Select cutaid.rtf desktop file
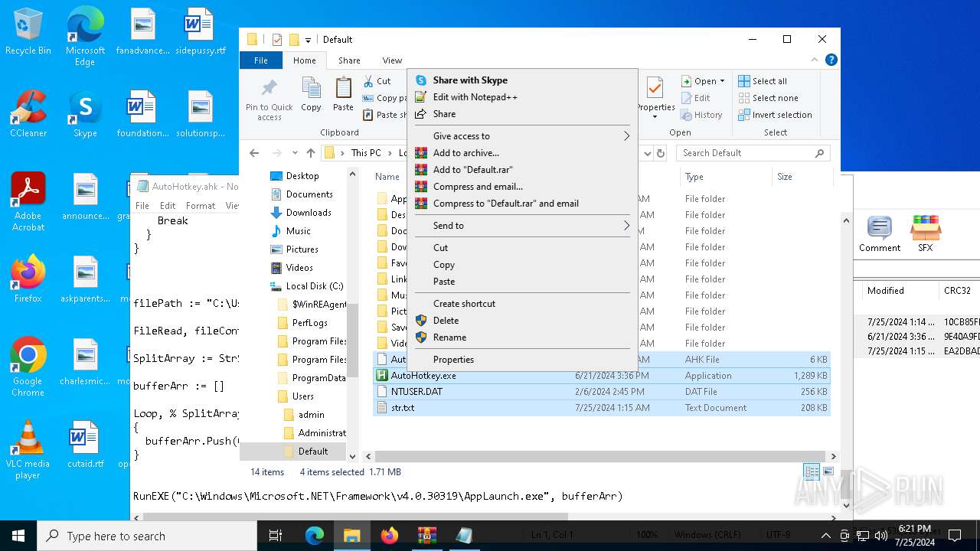This screenshot has width=980, height=551. 85,445
